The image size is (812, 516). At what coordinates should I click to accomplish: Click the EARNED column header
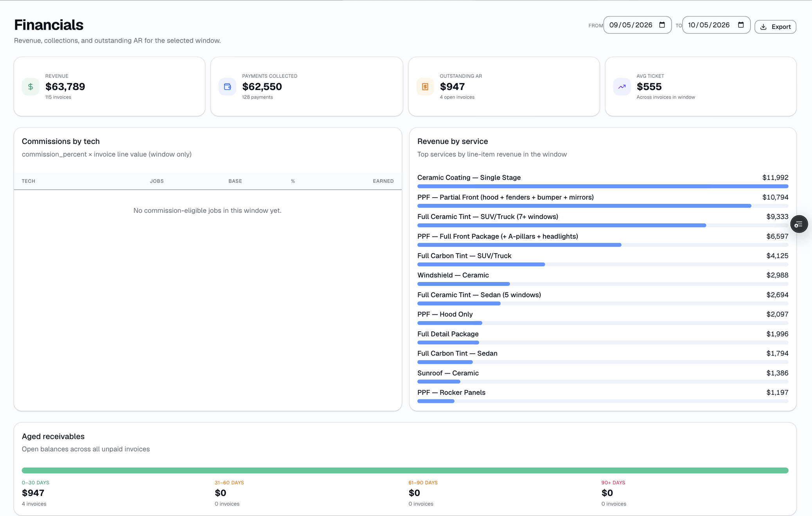[x=383, y=181]
